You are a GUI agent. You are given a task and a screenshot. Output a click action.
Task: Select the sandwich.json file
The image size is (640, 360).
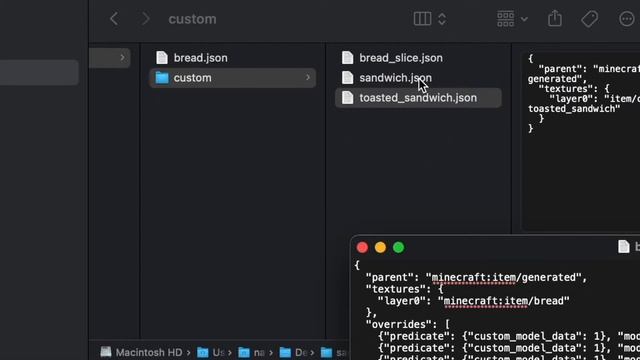(x=418, y=78)
